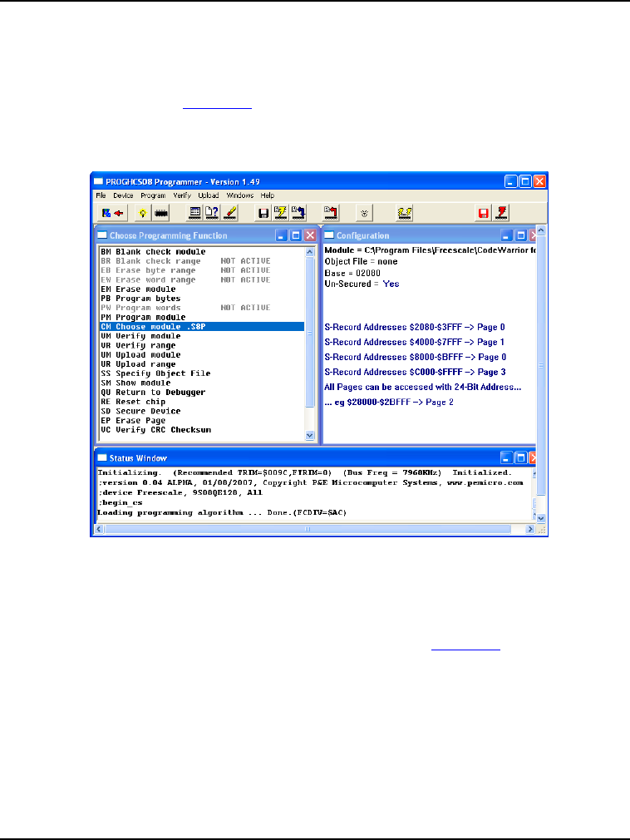The height and width of the screenshot is (840, 630).
Task: Click the yellow lightning program-module toolbar icon
Action: [280, 213]
